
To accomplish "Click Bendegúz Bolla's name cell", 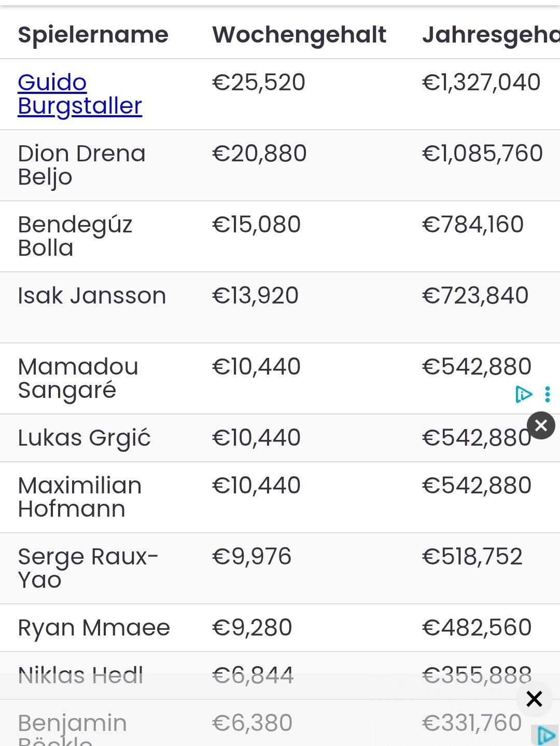I will (x=75, y=236).
